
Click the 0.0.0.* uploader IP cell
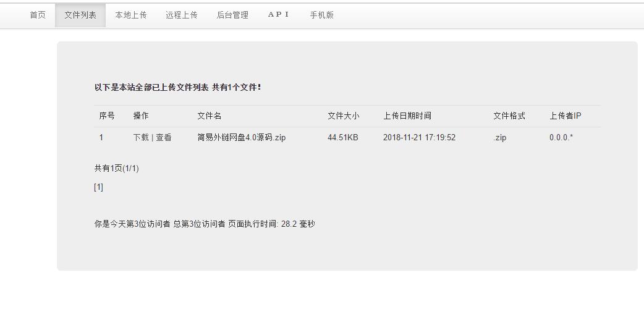pyautogui.click(x=561, y=137)
